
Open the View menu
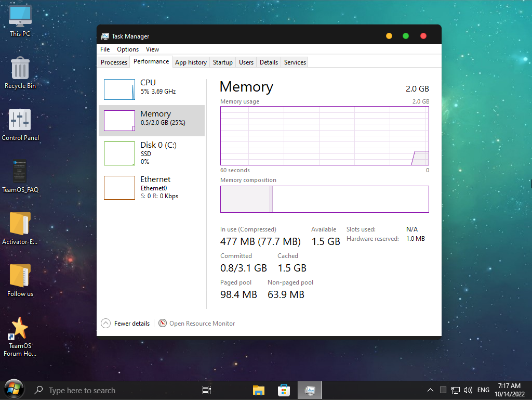click(152, 49)
